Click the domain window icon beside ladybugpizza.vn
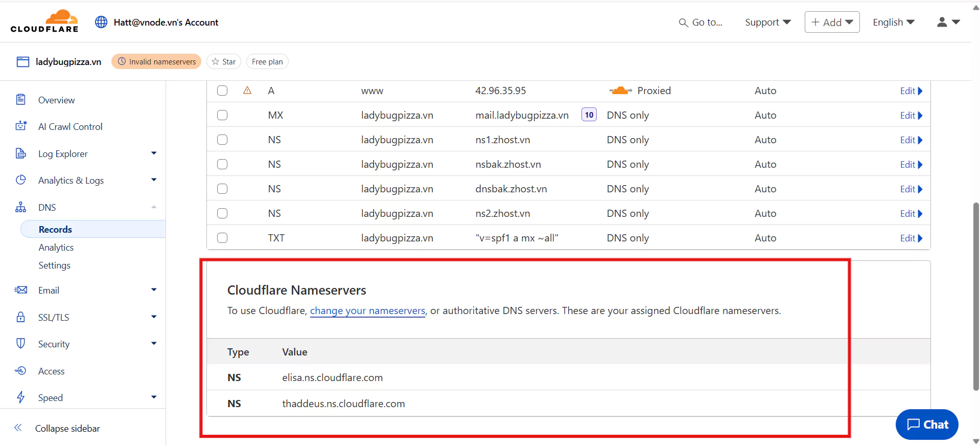Image resolution: width=980 pixels, height=446 pixels. click(x=23, y=62)
